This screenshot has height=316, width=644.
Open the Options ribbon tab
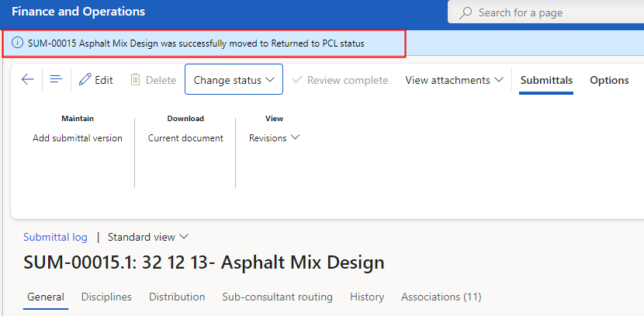click(x=609, y=80)
